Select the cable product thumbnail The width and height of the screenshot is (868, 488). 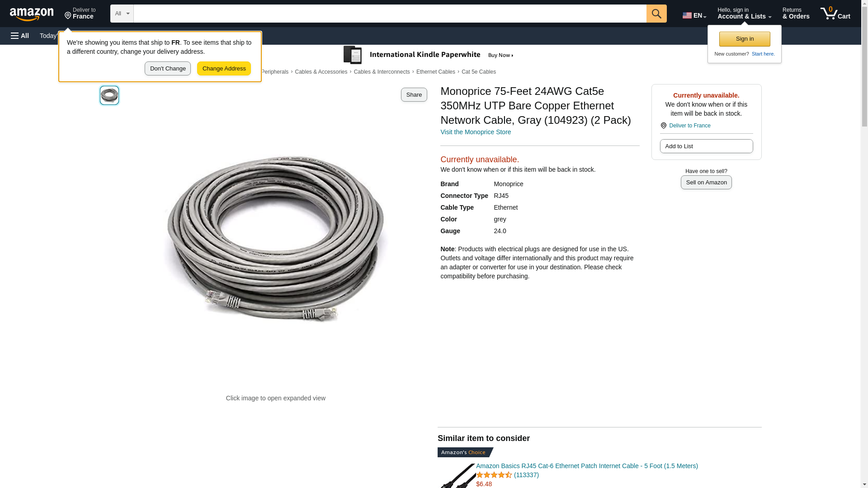(109, 95)
